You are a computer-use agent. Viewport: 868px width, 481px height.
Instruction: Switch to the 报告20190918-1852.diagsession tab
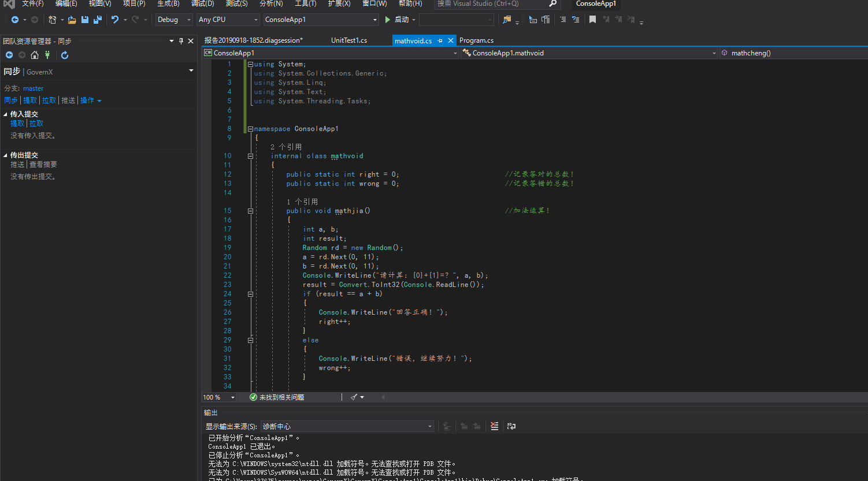pyautogui.click(x=253, y=40)
